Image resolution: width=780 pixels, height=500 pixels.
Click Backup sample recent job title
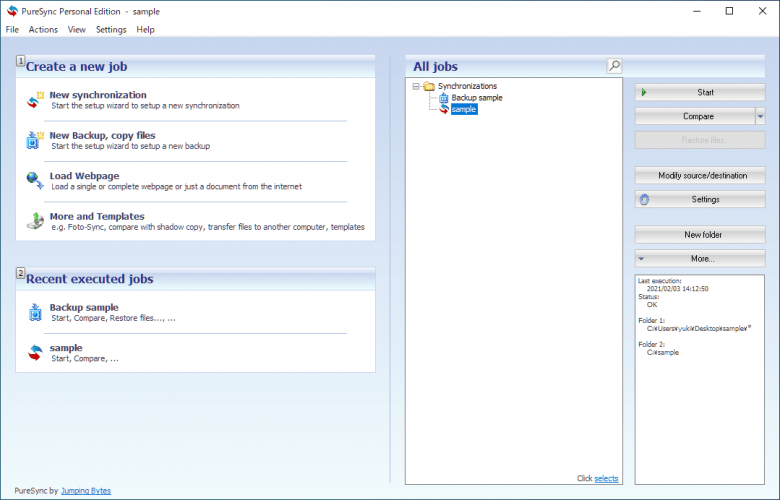pyautogui.click(x=84, y=307)
